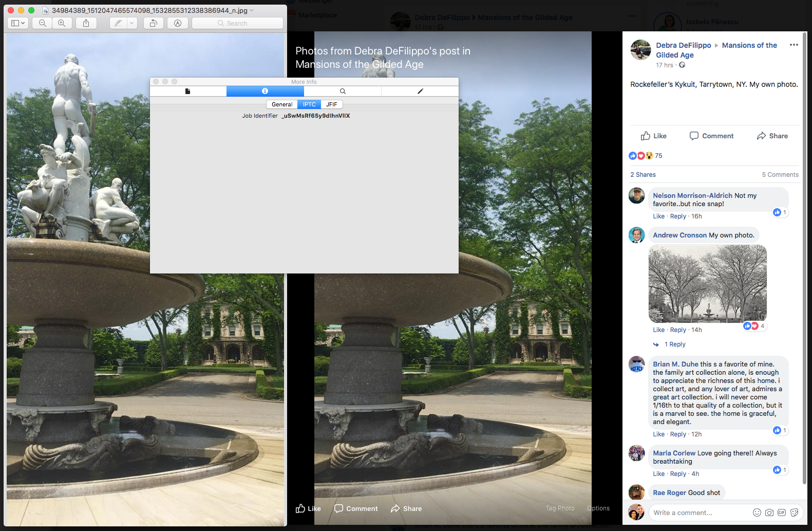812x531 pixels.
Task: Switch to the General metadata tab
Action: pos(282,104)
